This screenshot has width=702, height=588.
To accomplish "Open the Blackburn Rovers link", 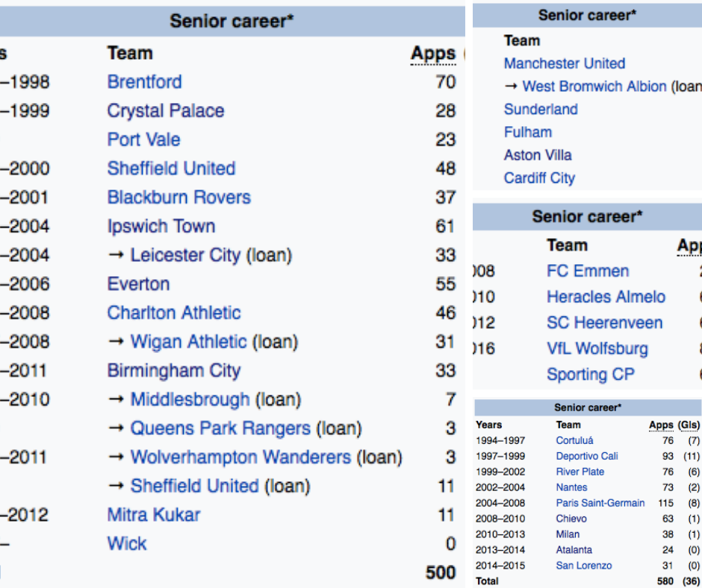I will (178, 197).
